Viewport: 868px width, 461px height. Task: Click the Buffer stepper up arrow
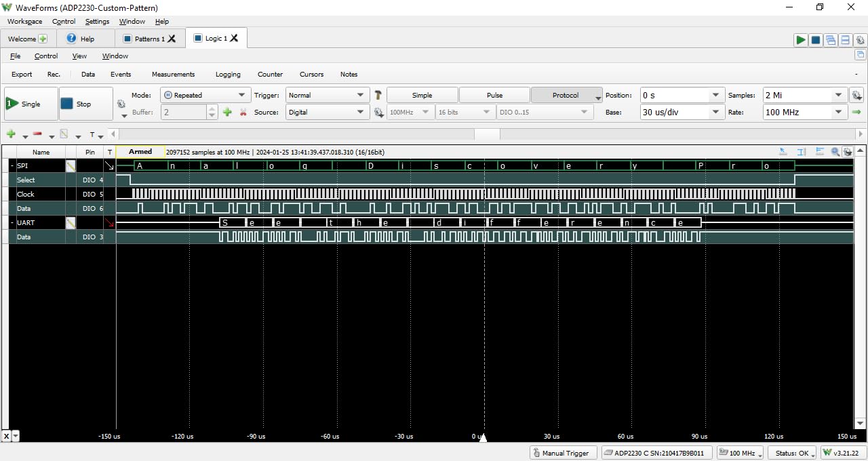coord(211,108)
